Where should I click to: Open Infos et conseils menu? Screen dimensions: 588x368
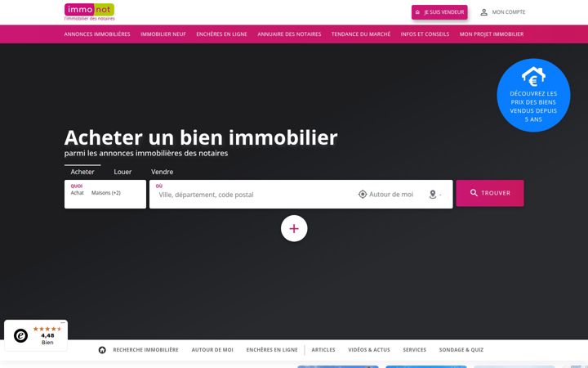point(425,34)
